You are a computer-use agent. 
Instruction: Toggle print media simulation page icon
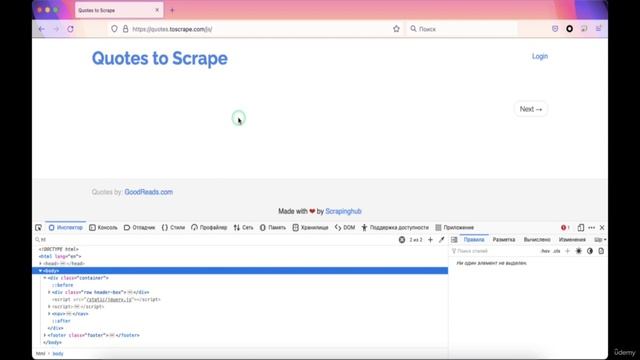pos(601,251)
